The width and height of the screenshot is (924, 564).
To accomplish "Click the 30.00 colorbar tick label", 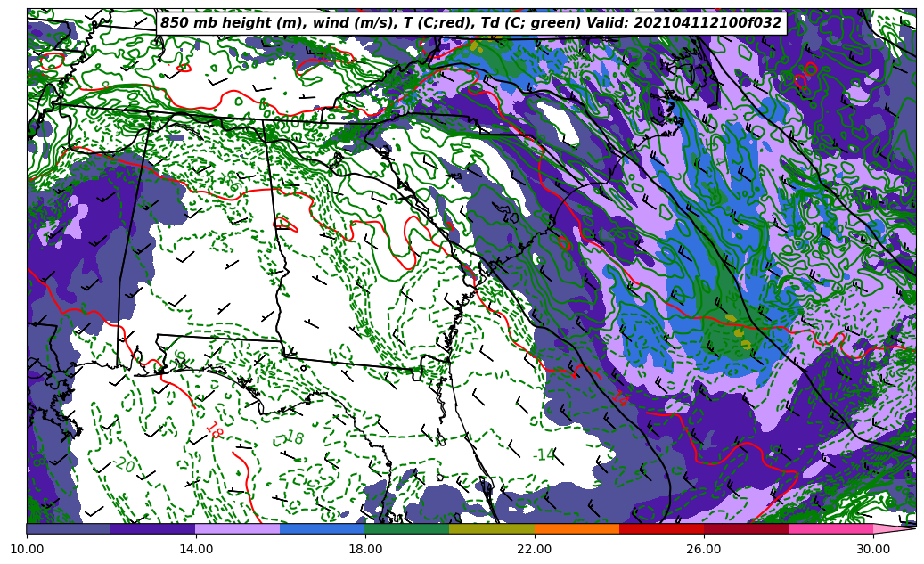I will (872, 549).
